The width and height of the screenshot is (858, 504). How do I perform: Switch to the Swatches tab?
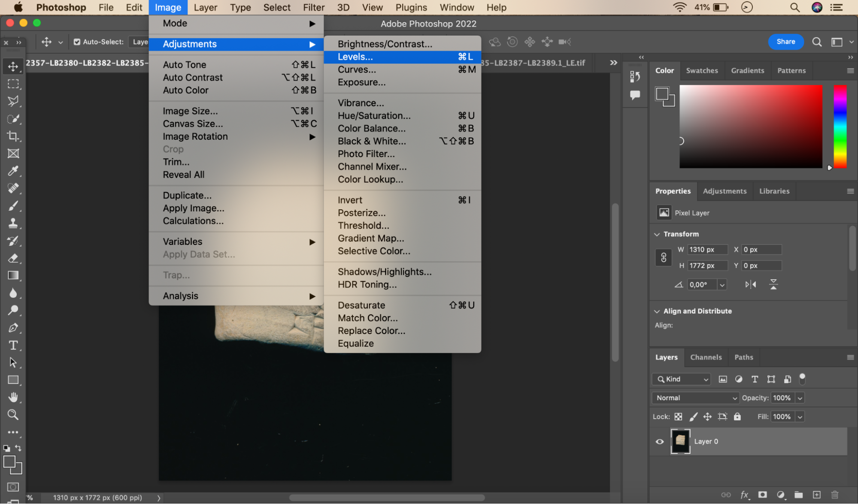tap(702, 71)
